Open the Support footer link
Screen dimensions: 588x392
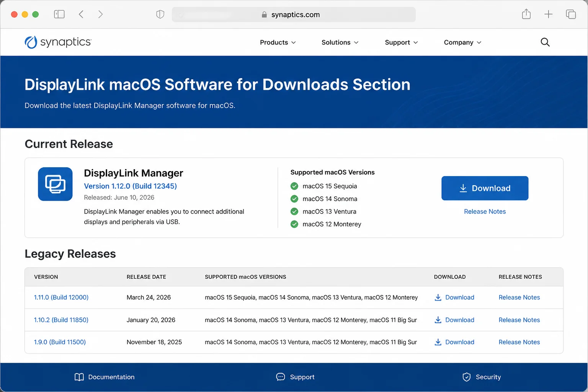295,377
